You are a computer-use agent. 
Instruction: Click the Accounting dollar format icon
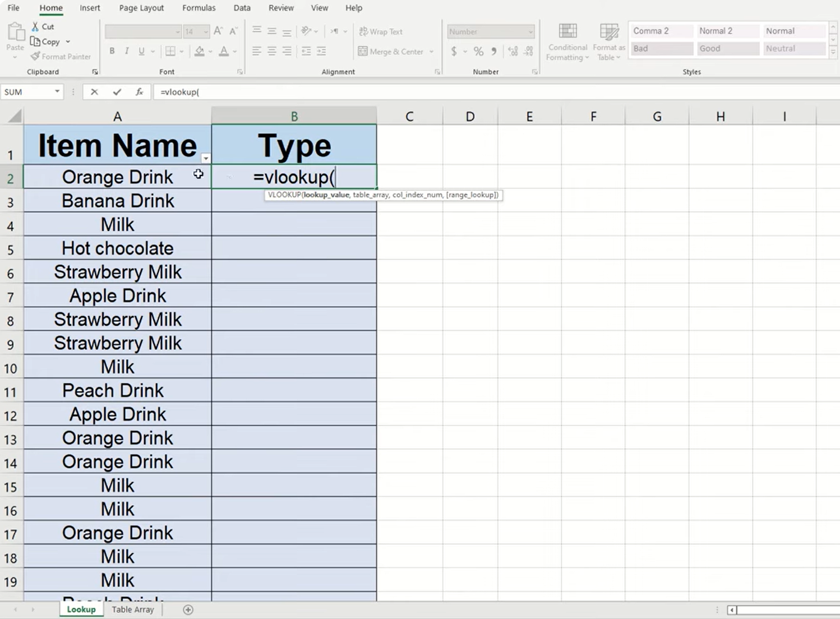[x=454, y=52]
